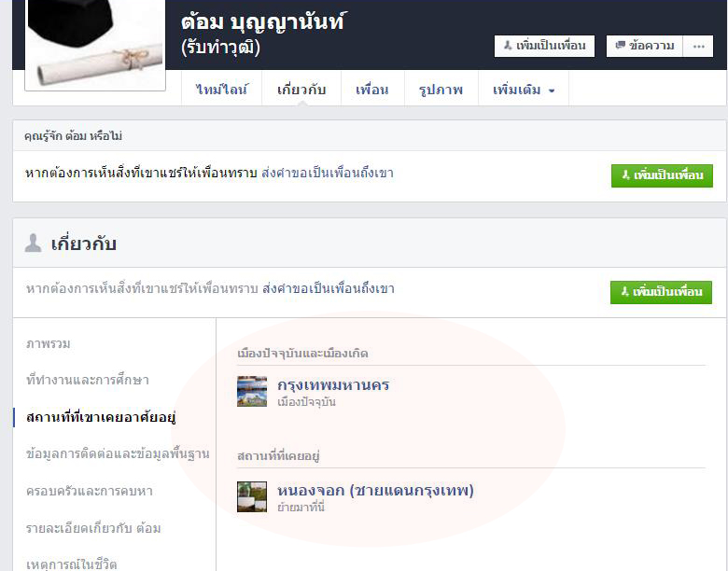This screenshot has height=571, width=728.
Task: Click the หนองจอก place thumbnail icon
Action: pyautogui.click(x=252, y=496)
